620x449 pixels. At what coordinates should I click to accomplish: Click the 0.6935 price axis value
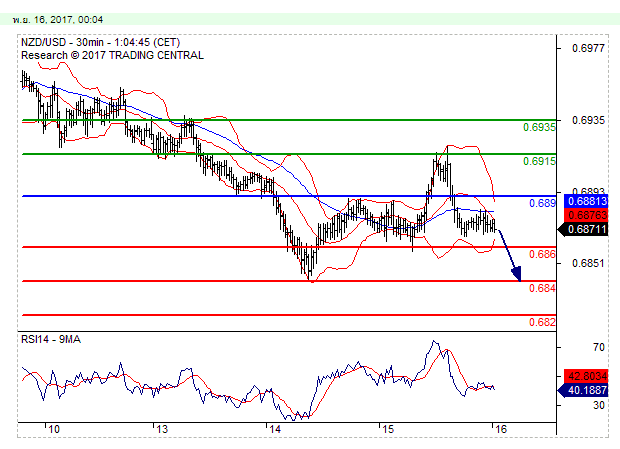(588, 120)
